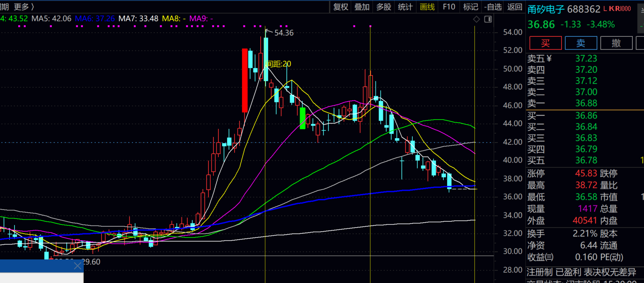The width and height of the screenshot is (644, 283).
Task: Open the 复权 adjustment menu
Action: [341, 7]
